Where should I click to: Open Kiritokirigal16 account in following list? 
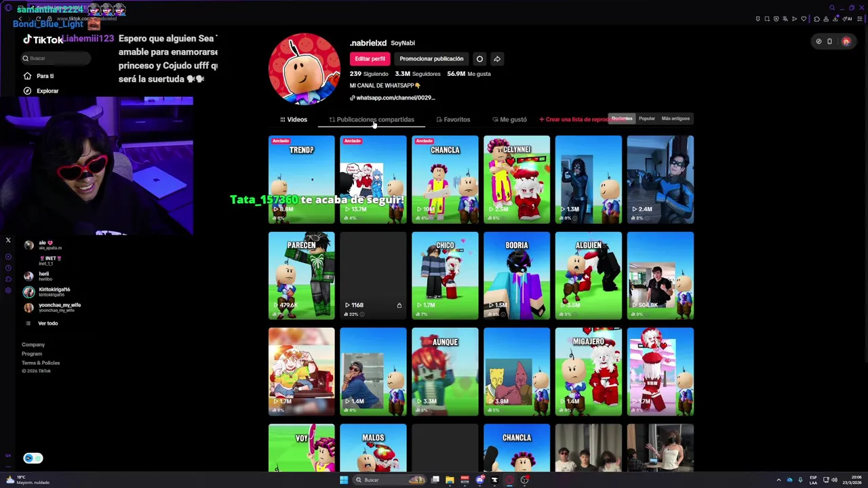(47, 291)
